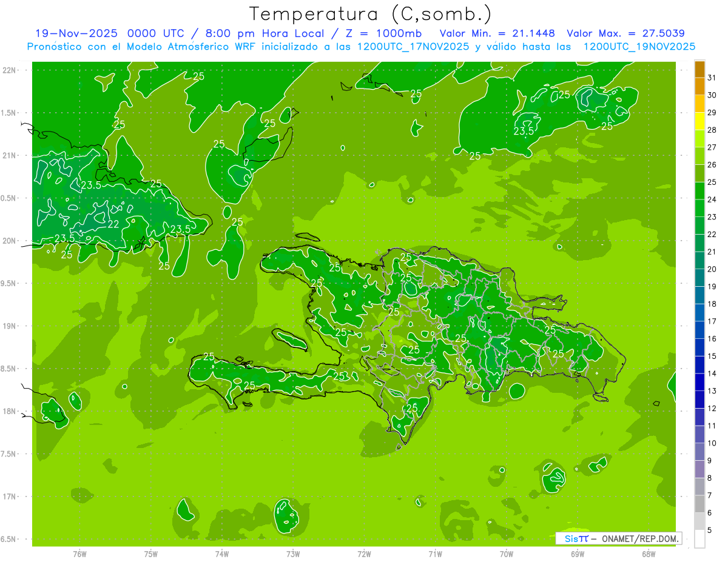Screen dimensions: 728x562
Task: Click legend value "5" on the color scale
Action: coord(710,530)
